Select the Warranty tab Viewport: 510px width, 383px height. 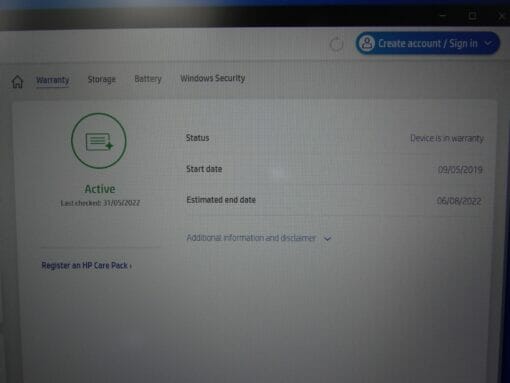click(x=53, y=80)
